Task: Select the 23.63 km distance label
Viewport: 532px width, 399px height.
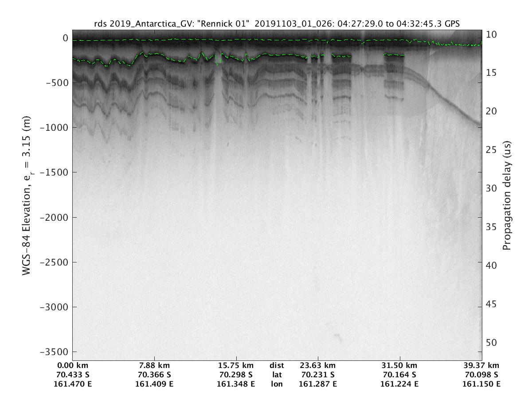Action: point(318,366)
